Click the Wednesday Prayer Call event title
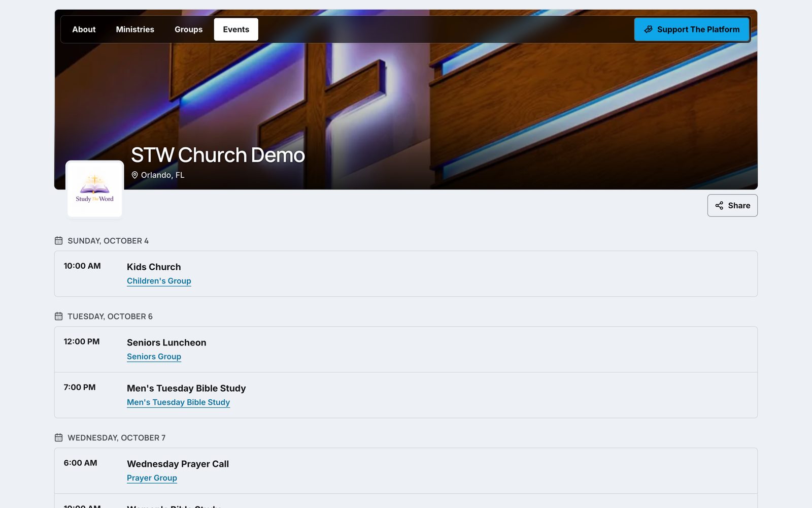The image size is (812, 508). point(178,464)
